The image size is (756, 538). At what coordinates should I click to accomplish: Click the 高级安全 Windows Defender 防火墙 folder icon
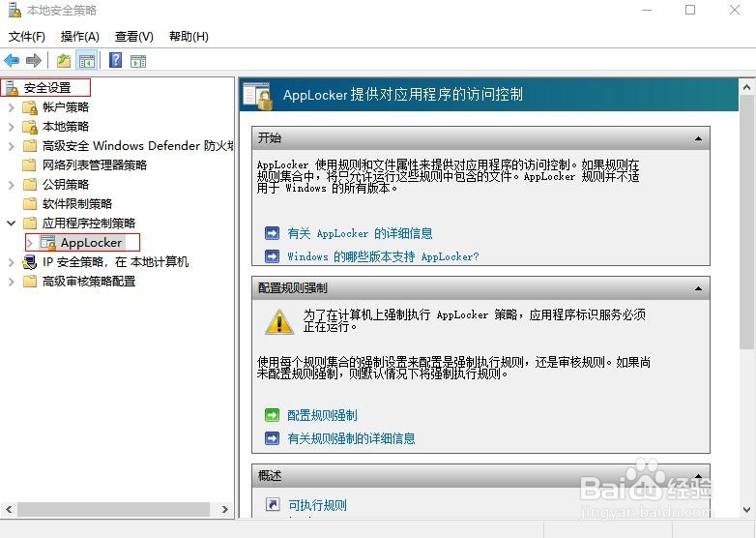29,146
